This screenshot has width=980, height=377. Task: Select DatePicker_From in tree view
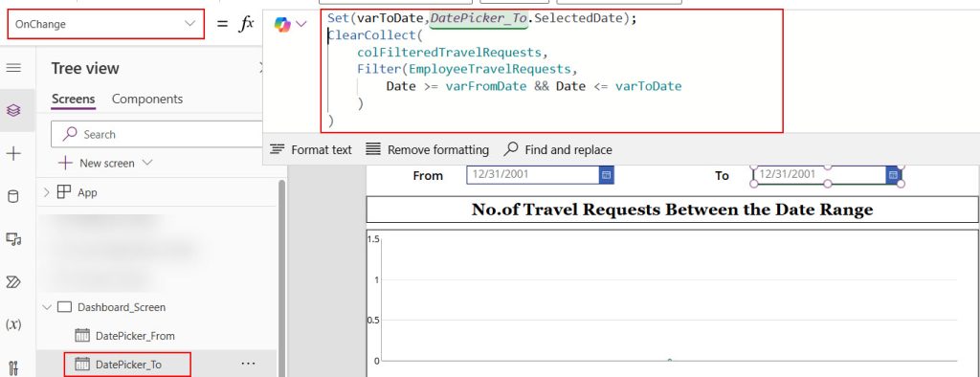(x=135, y=336)
